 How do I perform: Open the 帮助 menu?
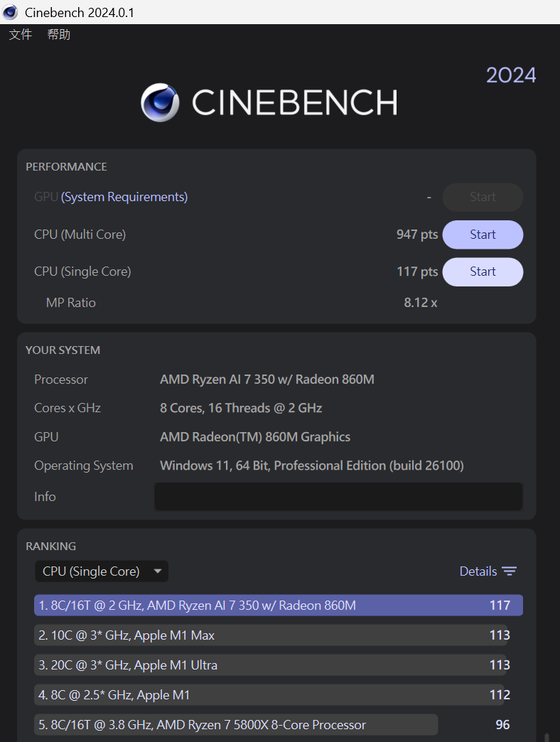coord(59,34)
